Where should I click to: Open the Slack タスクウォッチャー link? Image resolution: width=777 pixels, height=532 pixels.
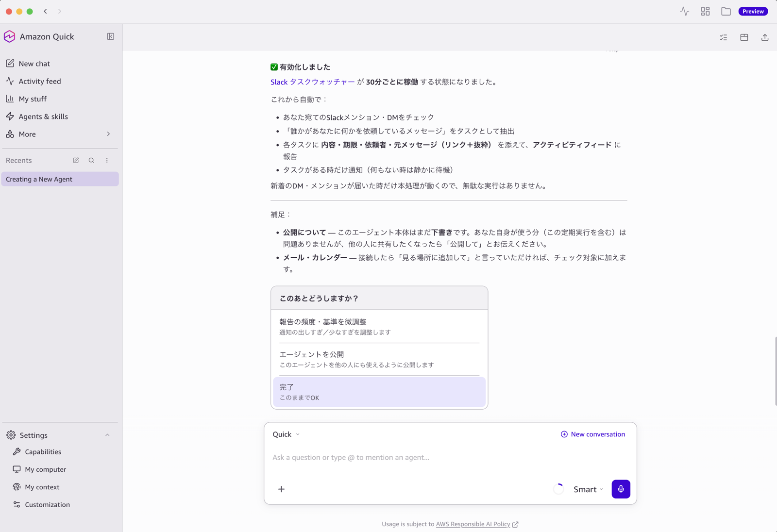313,82
